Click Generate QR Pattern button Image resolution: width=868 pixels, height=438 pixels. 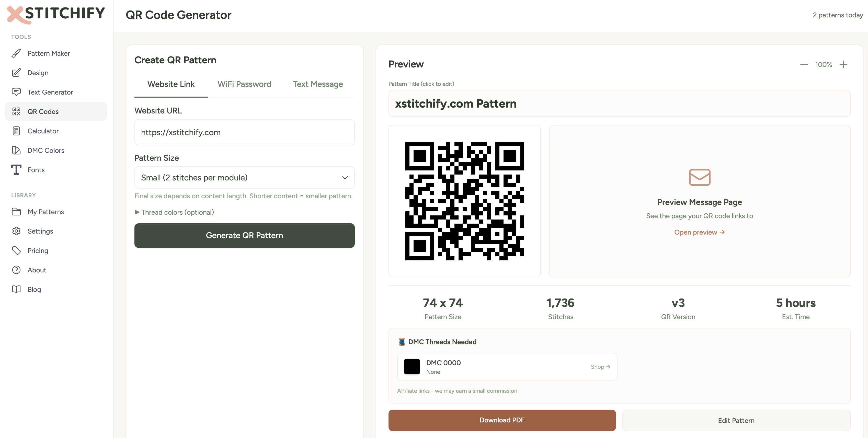244,235
